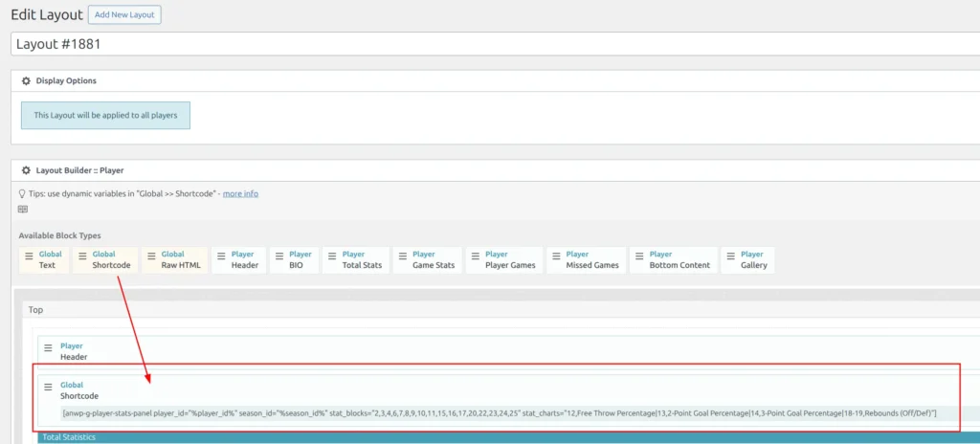Select the Global Text block type

pos(44,260)
